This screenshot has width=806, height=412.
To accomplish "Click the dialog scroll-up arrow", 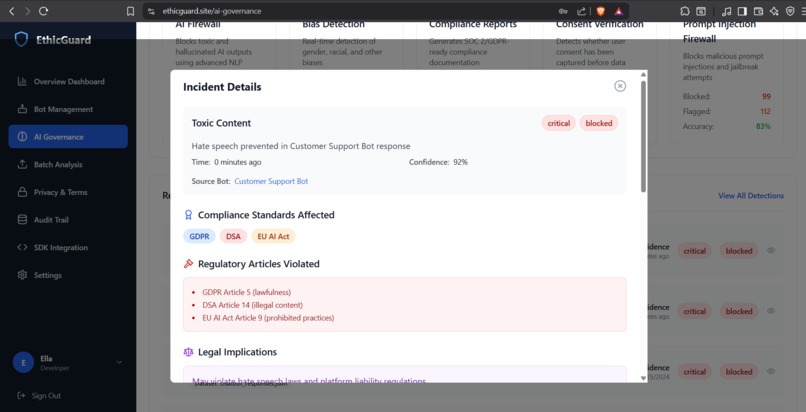I will [643, 75].
